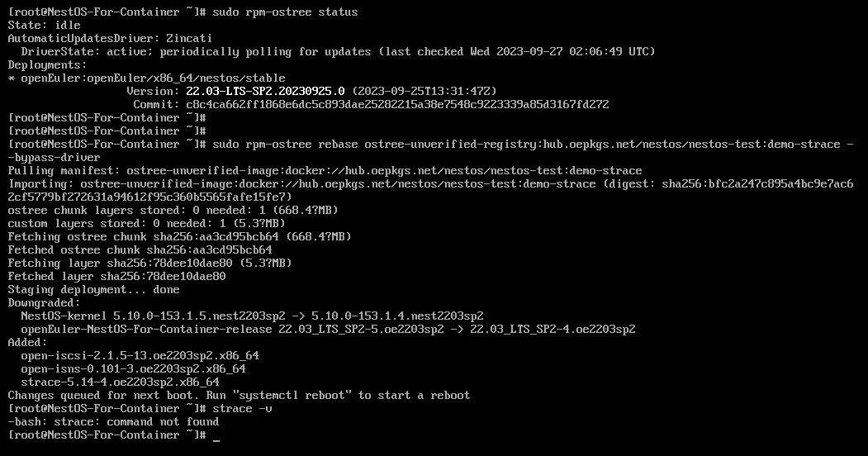Click the 'Staging deployment... done' line
The image size is (868, 456).
point(93,289)
